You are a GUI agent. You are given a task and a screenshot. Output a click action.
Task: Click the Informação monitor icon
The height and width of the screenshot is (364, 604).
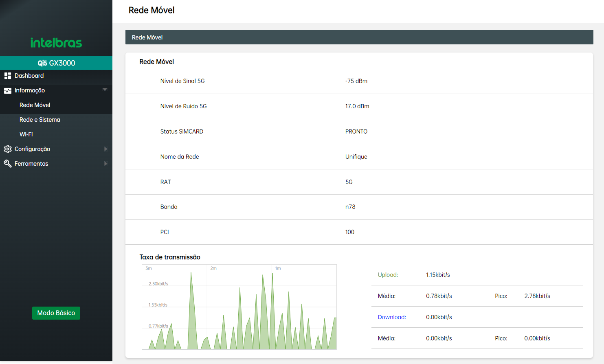click(7, 90)
